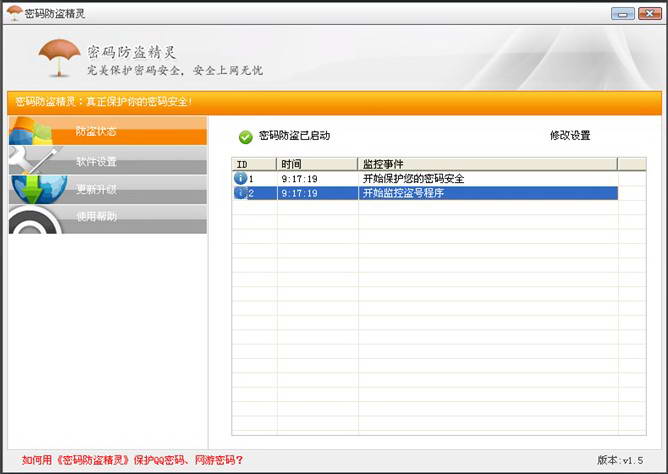Open the red 如何用《密码防盗精灵》 help link

click(132, 461)
